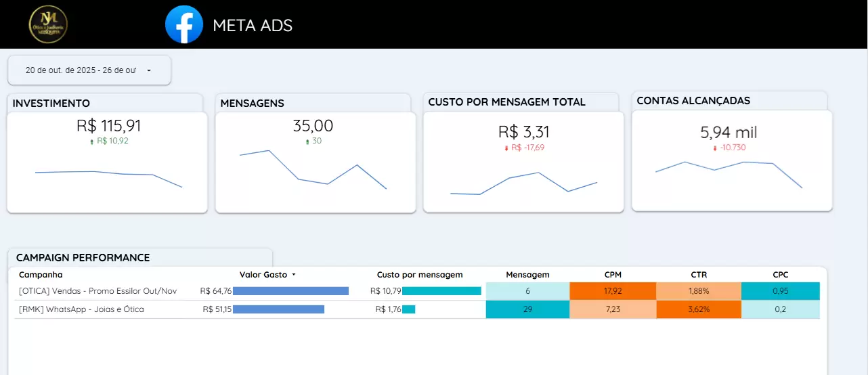Click the Mensagens trend line chart

click(313, 169)
